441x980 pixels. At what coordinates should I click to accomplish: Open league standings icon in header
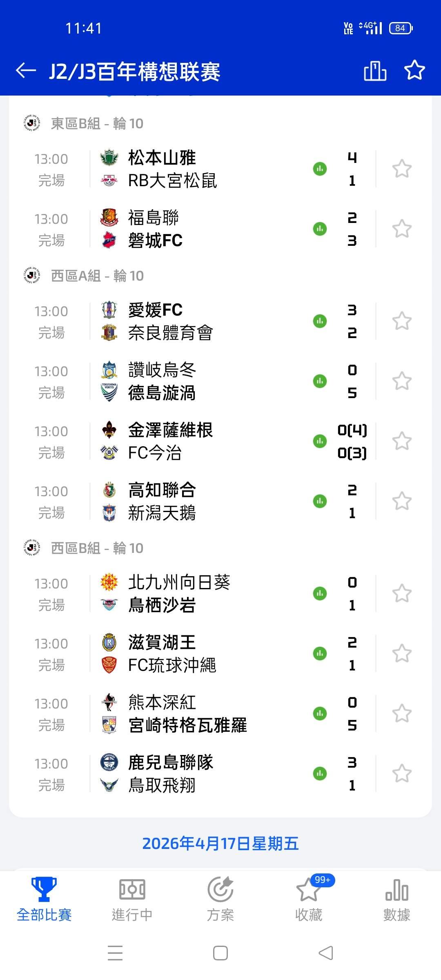tap(375, 71)
